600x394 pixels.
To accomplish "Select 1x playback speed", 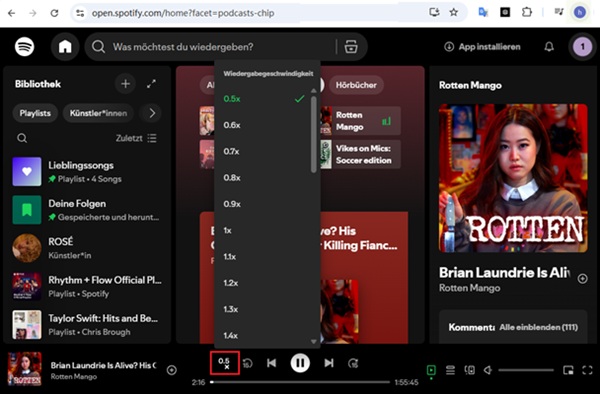I will (x=264, y=231).
